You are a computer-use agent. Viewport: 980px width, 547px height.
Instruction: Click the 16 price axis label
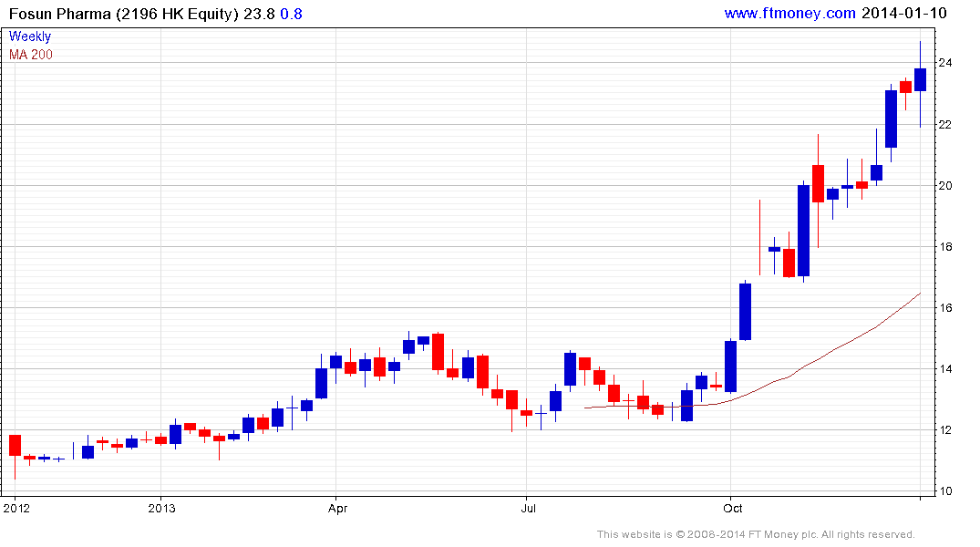[x=945, y=307]
